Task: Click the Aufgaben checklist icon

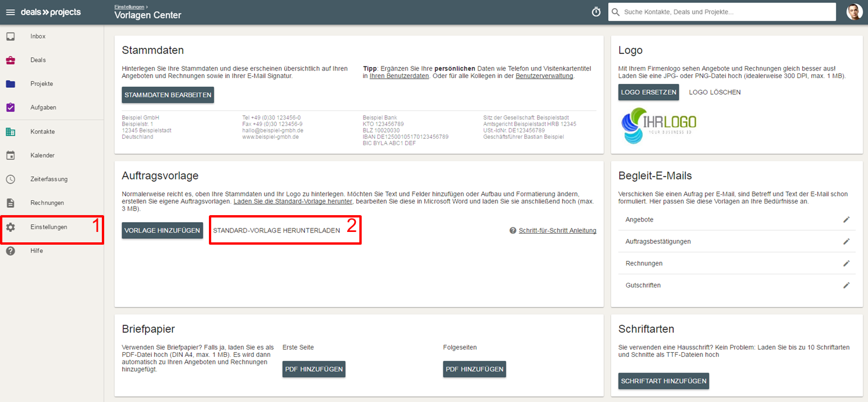Action: click(x=10, y=108)
